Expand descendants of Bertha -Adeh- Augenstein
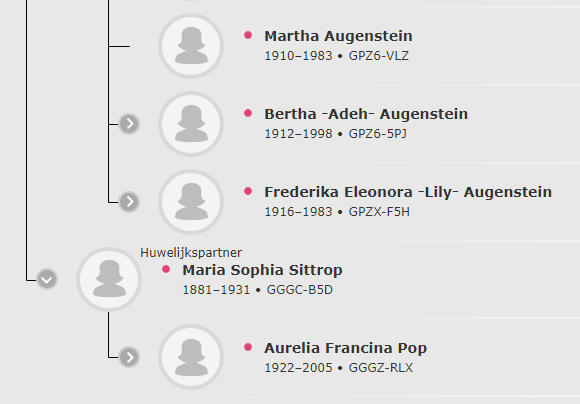Screen dimensions: 580x404 (129, 124)
